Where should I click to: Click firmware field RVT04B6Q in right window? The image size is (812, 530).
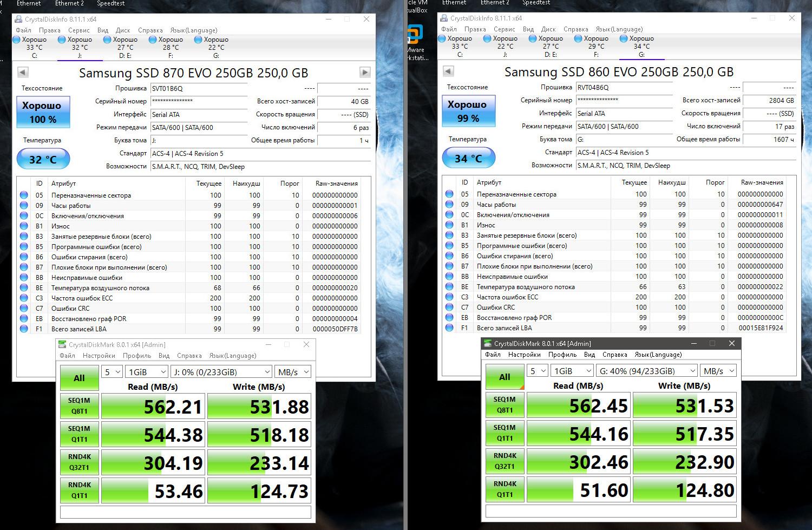pyautogui.click(x=624, y=88)
